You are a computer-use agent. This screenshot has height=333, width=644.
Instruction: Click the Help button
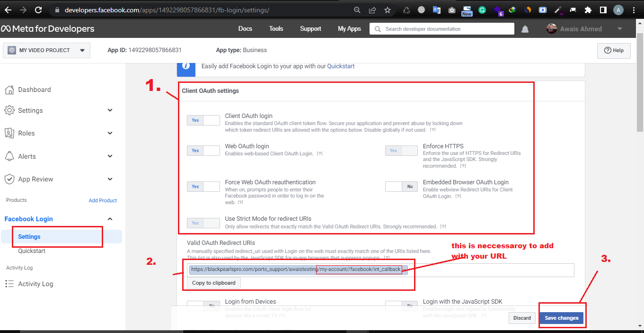click(614, 50)
